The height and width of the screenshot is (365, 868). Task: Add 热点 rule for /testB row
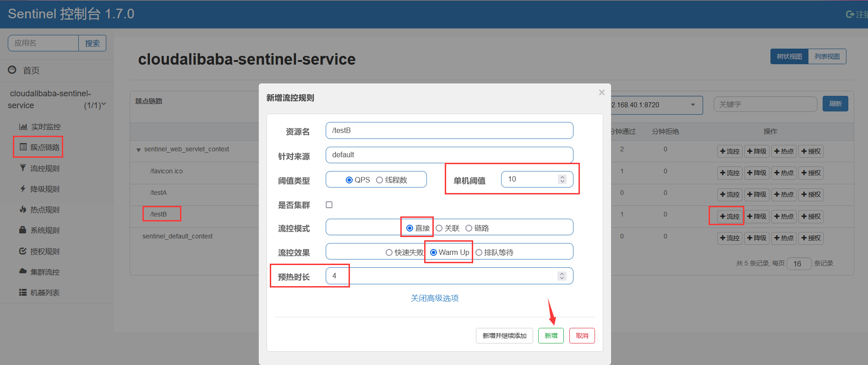[x=784, y=216]
